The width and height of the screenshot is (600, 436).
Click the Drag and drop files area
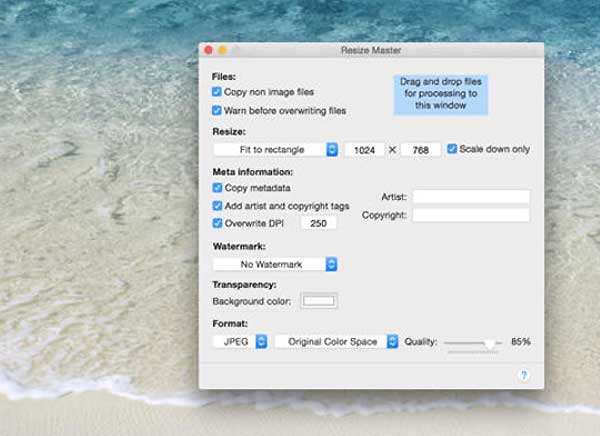(x=441, y=94)
